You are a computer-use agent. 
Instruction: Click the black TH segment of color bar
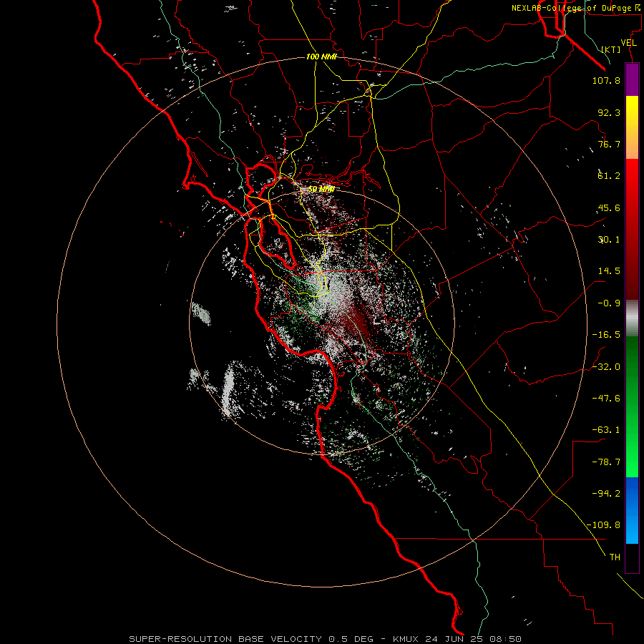(x=632, y=557)
